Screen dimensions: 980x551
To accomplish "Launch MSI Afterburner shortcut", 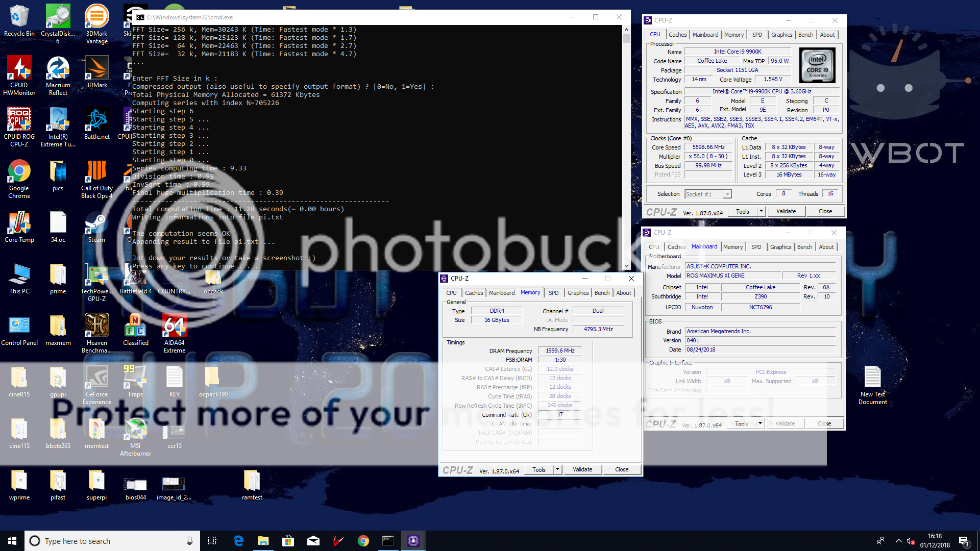I will click(135, 436).
